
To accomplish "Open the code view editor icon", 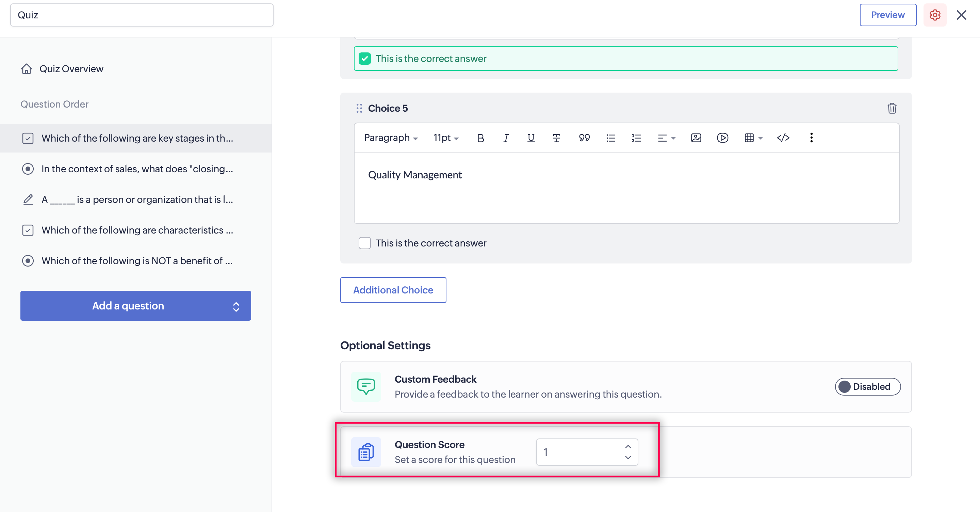I will pyautogui.click(x=783, y=138).
